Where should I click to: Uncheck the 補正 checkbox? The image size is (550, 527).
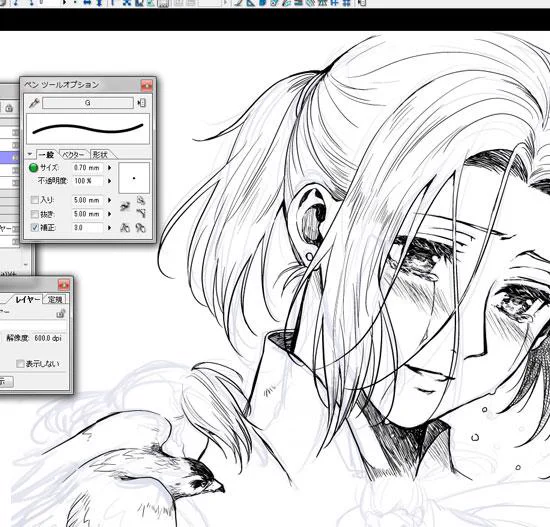point(35,227)
